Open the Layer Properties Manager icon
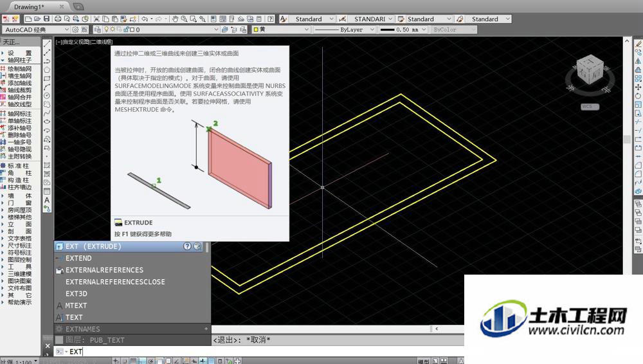The width and height of the screenshot is (643, 364). 97,30
